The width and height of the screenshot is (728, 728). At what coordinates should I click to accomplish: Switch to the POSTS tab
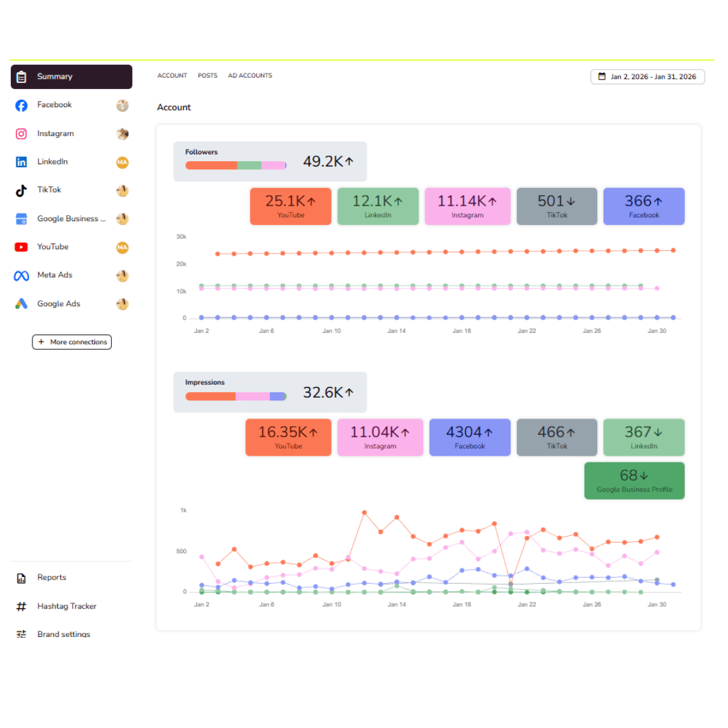[208, 75]
